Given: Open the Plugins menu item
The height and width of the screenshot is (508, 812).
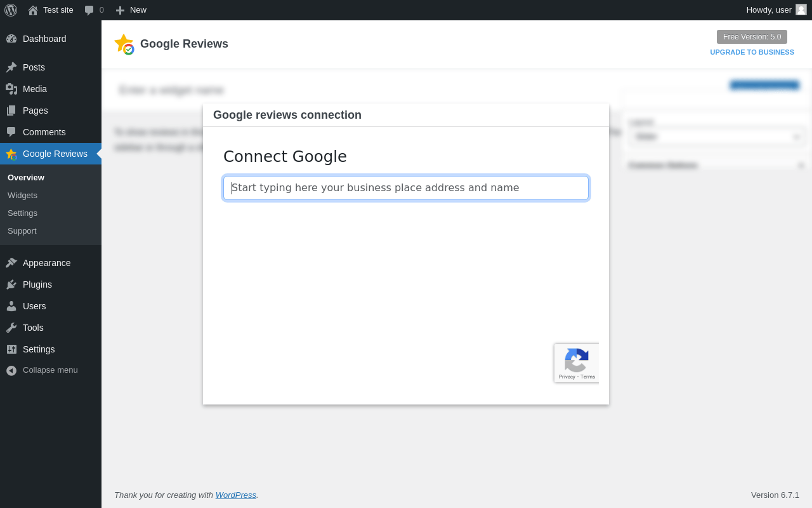Looking at the screenshot, I should pyautogui.click(x=51, y=284).
